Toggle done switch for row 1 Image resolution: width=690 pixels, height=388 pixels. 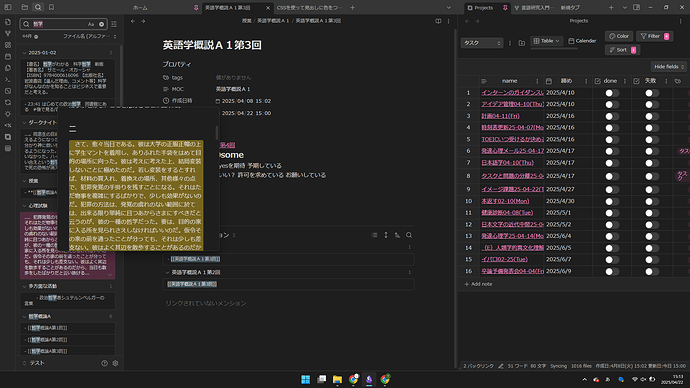[x=612, y=93]
